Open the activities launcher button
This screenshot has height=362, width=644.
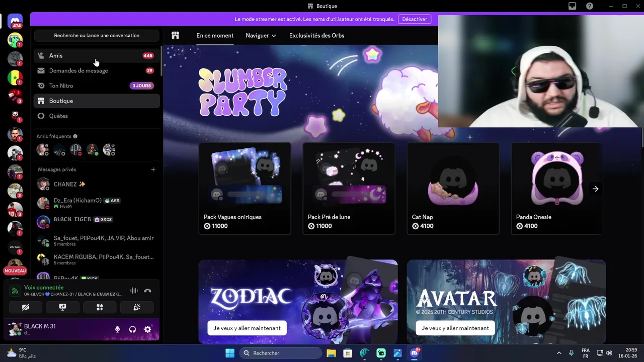pyautogui.click(x=100, y=307)
